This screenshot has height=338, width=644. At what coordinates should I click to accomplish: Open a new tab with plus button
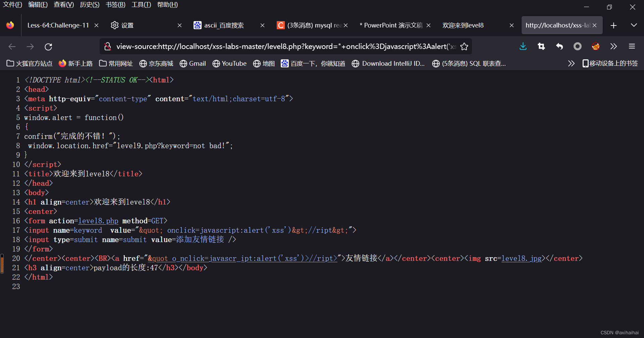[613, 25]
